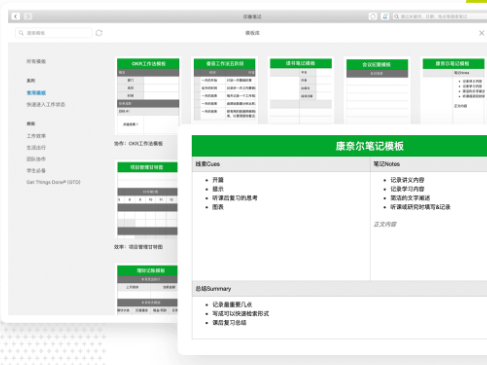Open the 快速进入工作状态 series
Screen dimensions: 487x365
coord(46,105)
